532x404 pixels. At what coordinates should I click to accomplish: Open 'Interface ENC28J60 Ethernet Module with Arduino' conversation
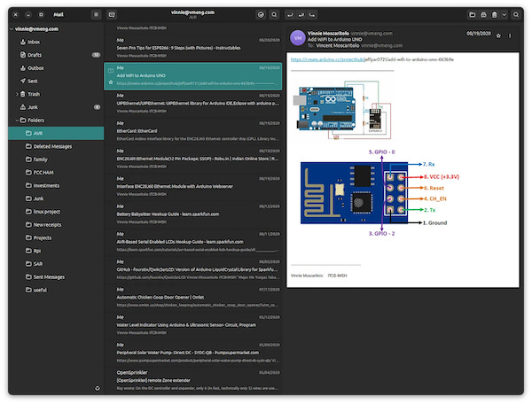tap(192, 186)
